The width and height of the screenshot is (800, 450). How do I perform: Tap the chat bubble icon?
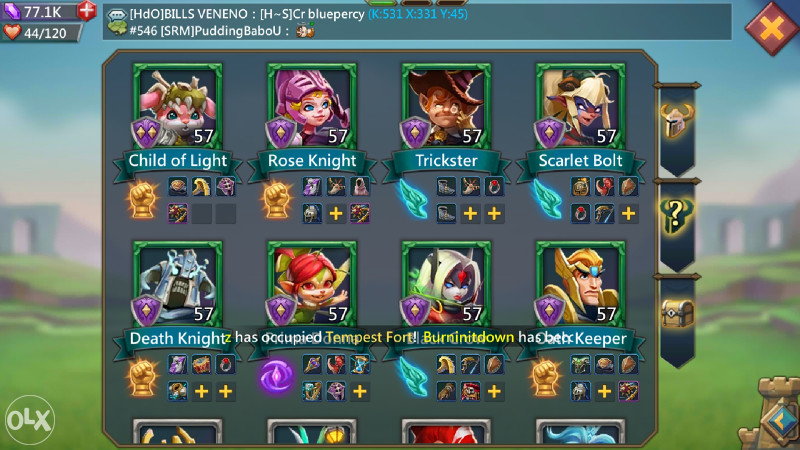[x=117, y=14]
